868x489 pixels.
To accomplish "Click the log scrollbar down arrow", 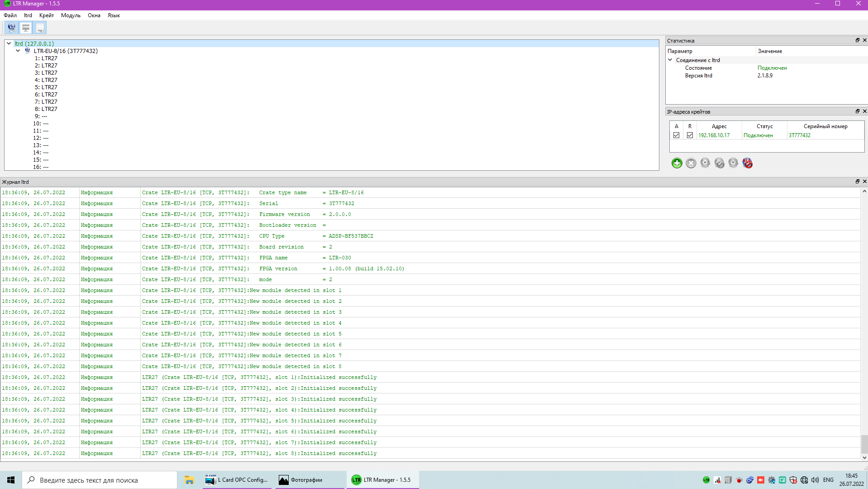I will click(864, 458).
